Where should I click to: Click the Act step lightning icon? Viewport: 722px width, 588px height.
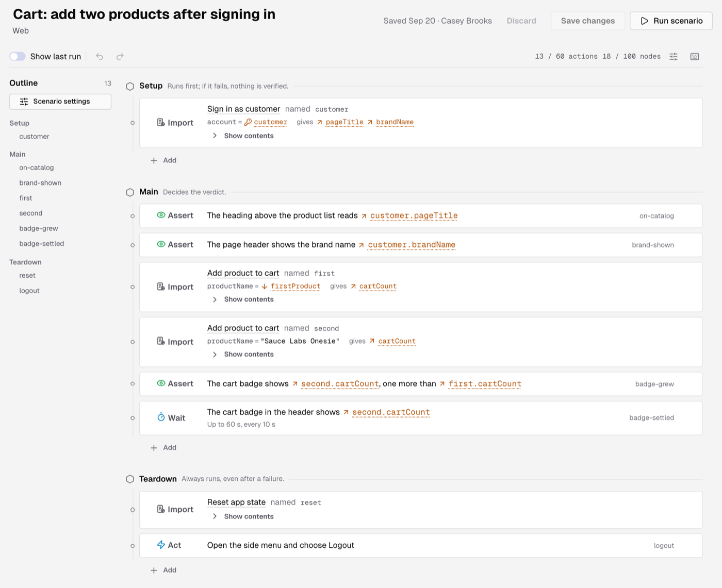click(161, 545)
